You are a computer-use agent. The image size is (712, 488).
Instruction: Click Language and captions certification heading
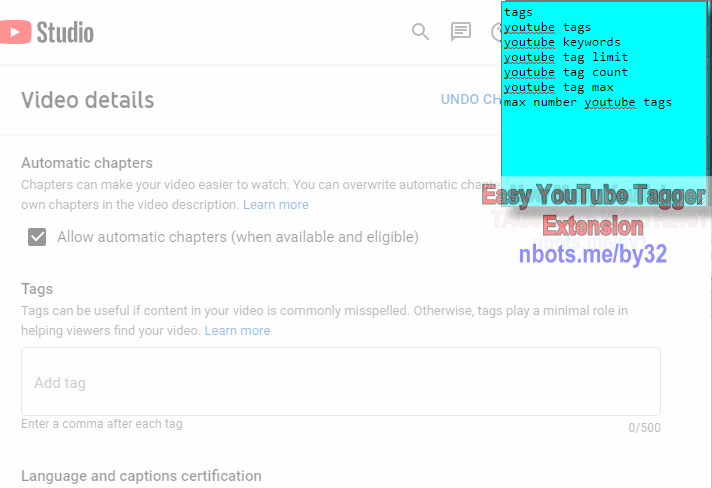(141, 476)
